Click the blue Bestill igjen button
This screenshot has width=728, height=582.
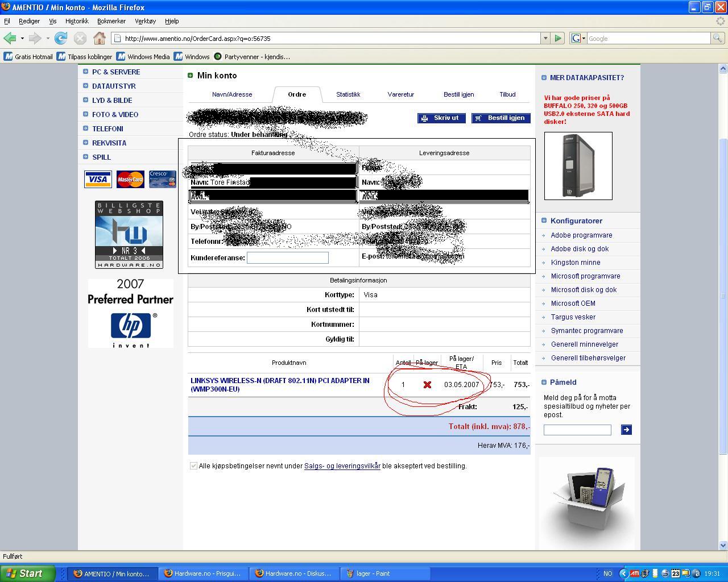pos(501,118)
